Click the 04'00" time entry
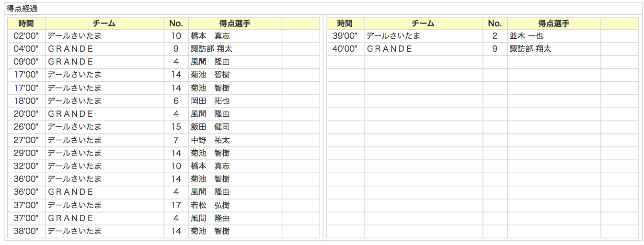 point(26,49)
